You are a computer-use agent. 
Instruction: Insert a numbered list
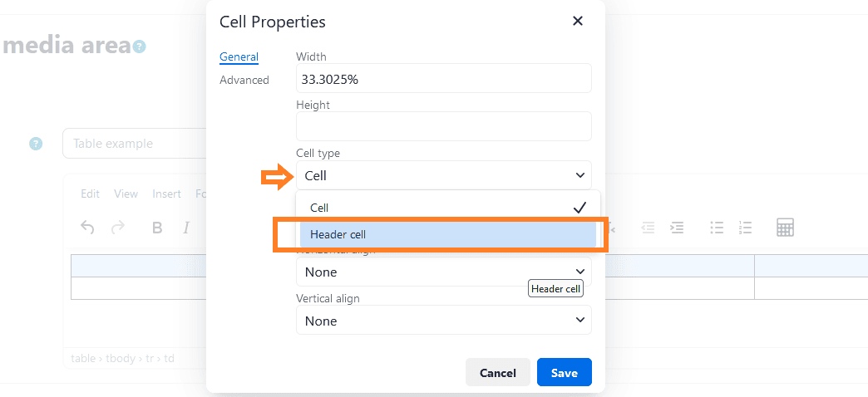(x=745, y=227)
